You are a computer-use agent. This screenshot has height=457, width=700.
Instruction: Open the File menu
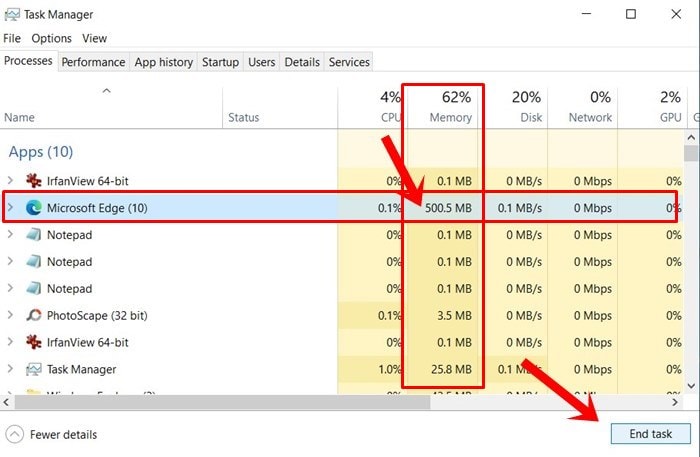tap(12, 38)
